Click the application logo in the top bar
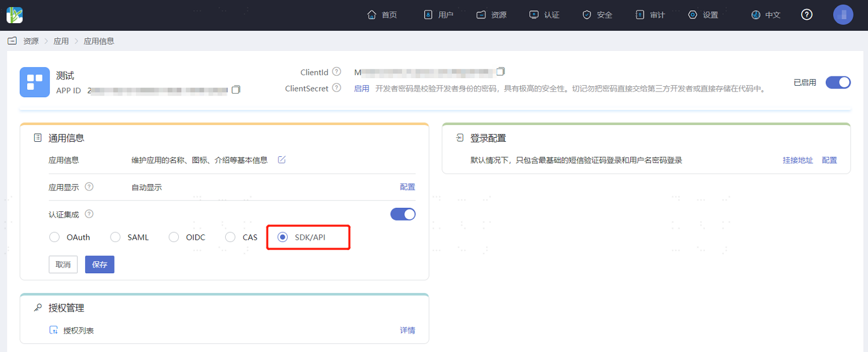The height and width of the screenshot is (352, 868). pos(14,15)
